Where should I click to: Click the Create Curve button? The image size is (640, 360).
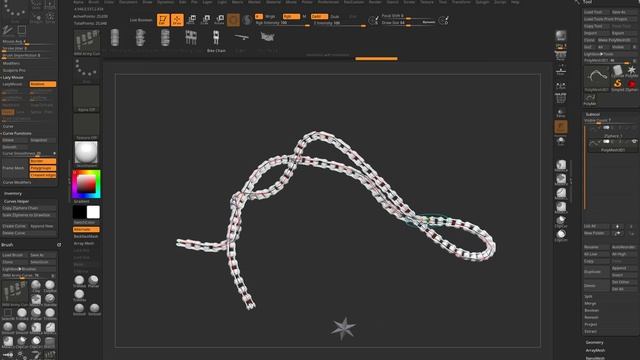pyautogui.click(x=14, y=226)
